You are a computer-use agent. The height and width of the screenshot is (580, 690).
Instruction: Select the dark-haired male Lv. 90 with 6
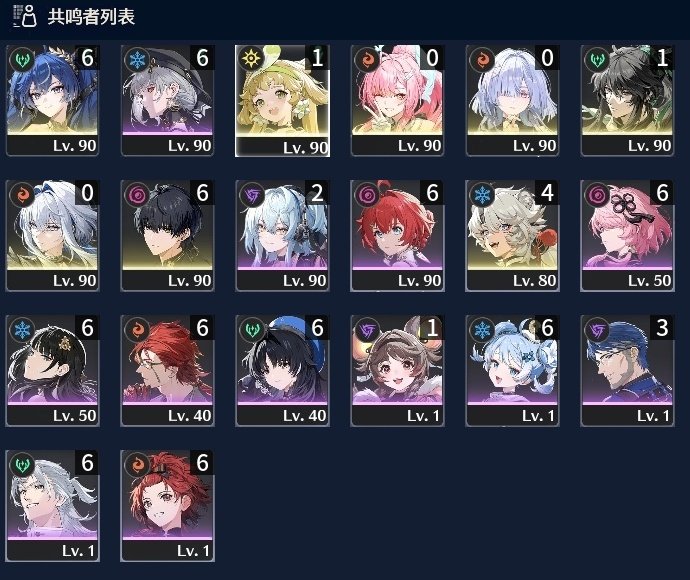tap(168, 235)
